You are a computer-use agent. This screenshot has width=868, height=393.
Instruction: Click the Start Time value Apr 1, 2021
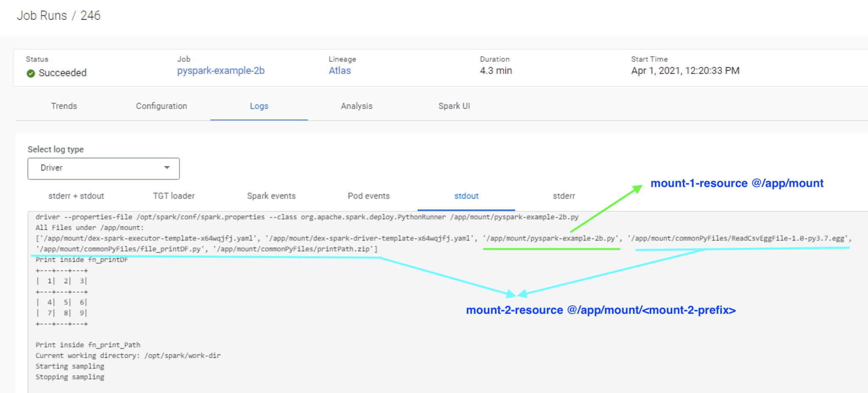point(685,71)
